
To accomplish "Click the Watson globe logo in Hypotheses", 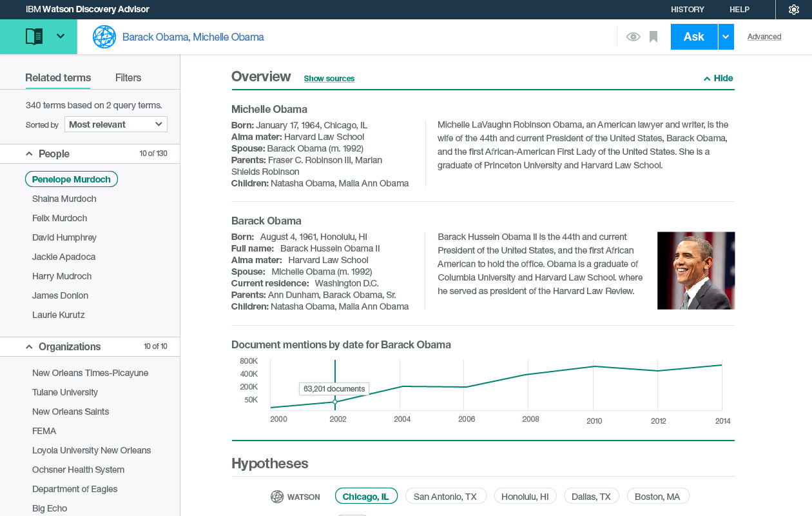I will 277,497.
